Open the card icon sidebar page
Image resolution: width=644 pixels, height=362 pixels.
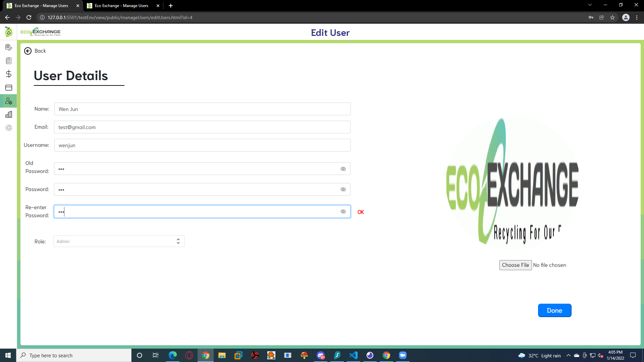coord(9,87)
